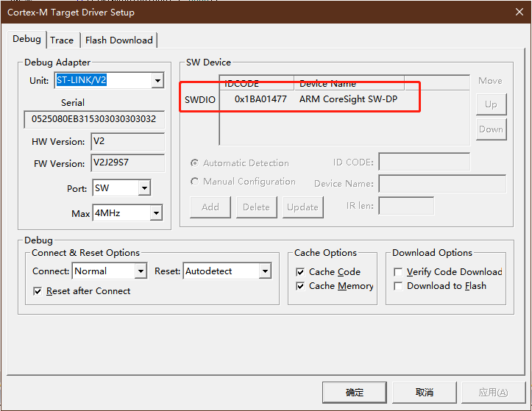The image size is (532, 411).
Task: Click the HW Version field
Action: 127,141
